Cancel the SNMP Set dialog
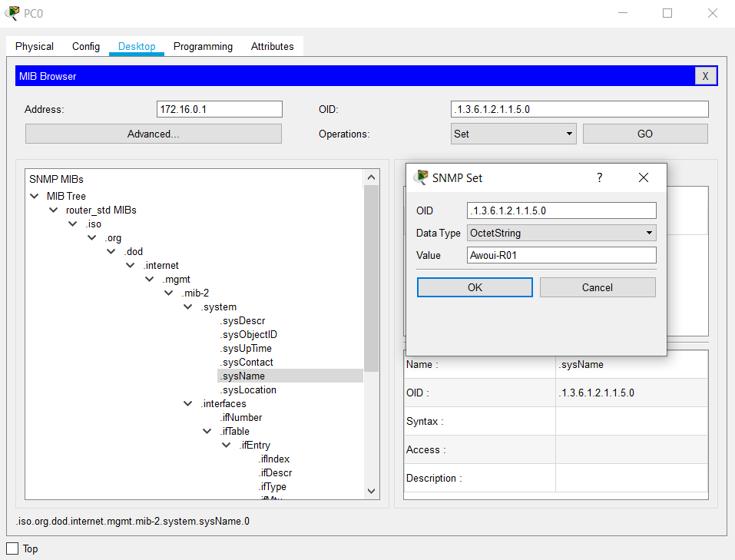This screenshot has width=735, height=560. click(x=598, y=287)
